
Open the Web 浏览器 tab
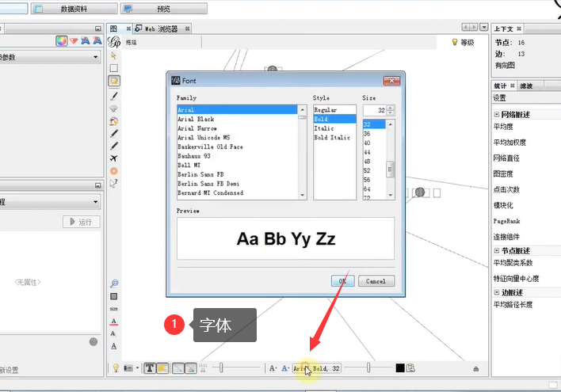pyautogui.click(x=161, y=29)
